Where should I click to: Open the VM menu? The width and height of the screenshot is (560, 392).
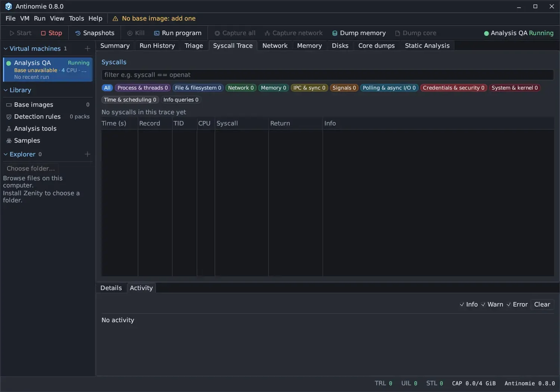click(25, 18)
